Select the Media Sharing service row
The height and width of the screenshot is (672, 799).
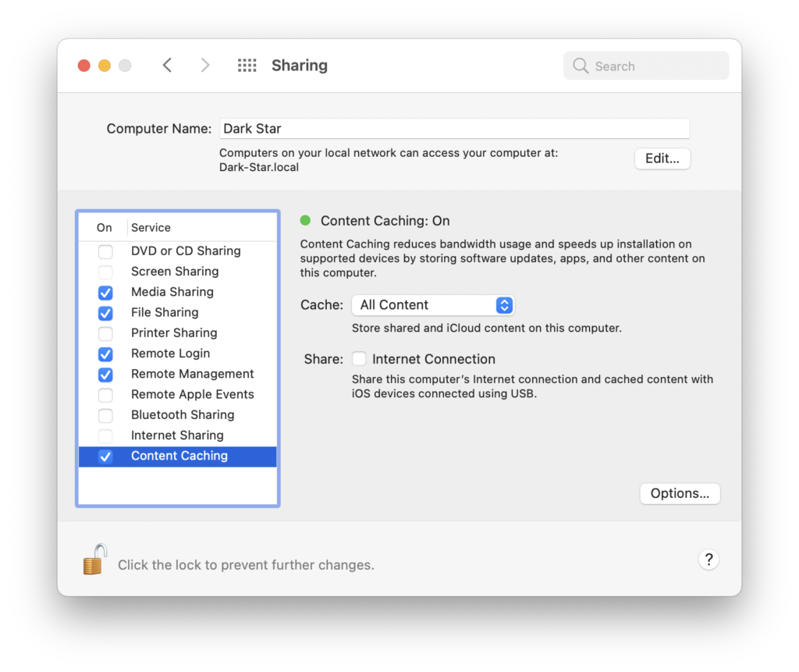(177, 292)
